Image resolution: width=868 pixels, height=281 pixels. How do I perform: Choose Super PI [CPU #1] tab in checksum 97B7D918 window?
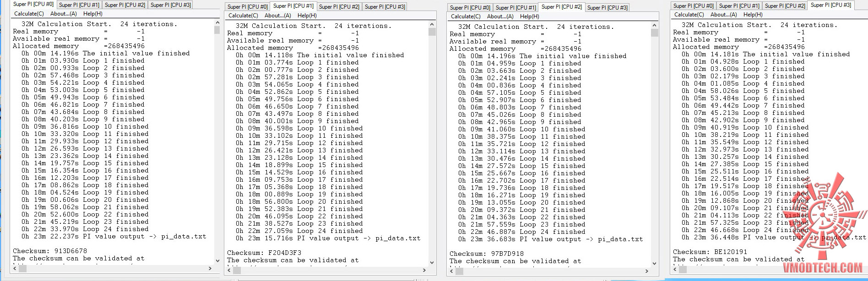[516, 8]
